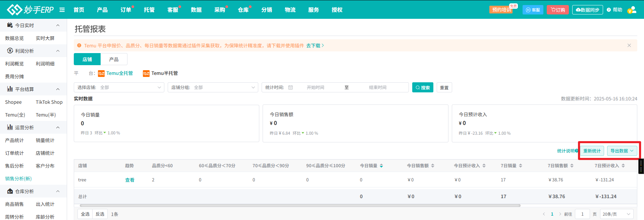The width and height of the screenshot is (644, 220).
Task: Open 客户分布 in sidebar
Action: pos(45,166)
